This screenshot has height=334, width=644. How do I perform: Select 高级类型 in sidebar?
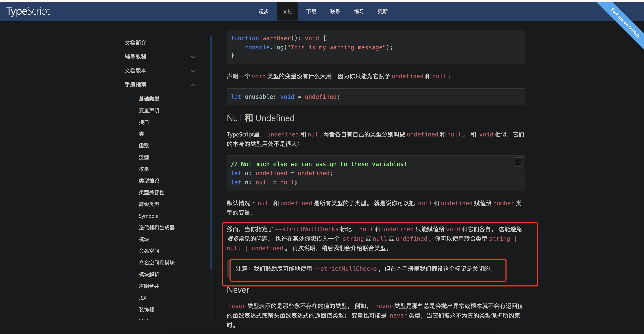click(149, 204)
